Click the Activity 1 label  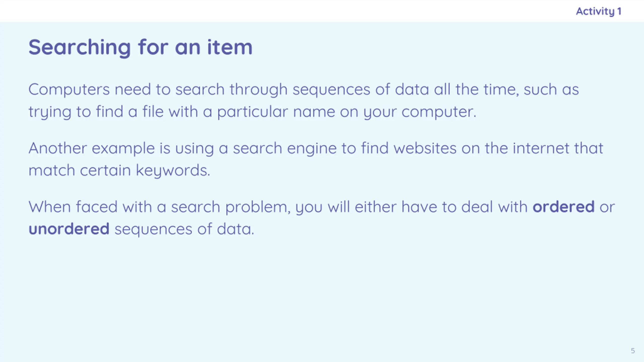(599, 12)
